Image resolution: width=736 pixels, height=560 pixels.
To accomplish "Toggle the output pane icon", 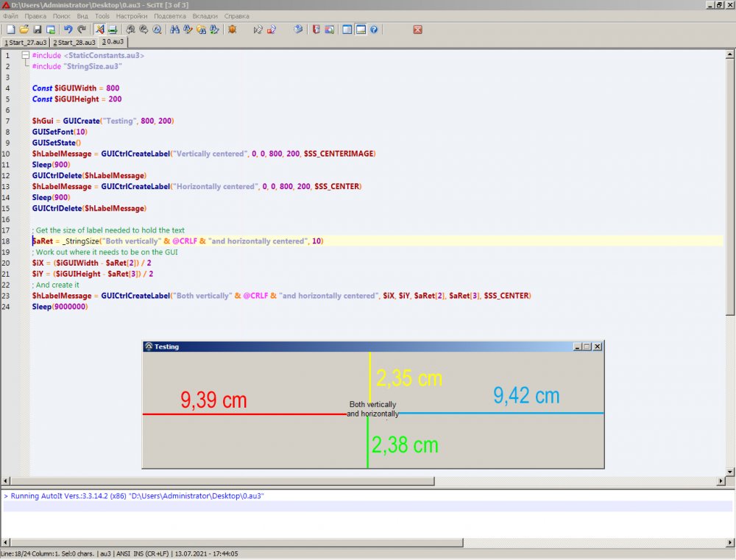I will pyautogui.click(x=361, y=29).
